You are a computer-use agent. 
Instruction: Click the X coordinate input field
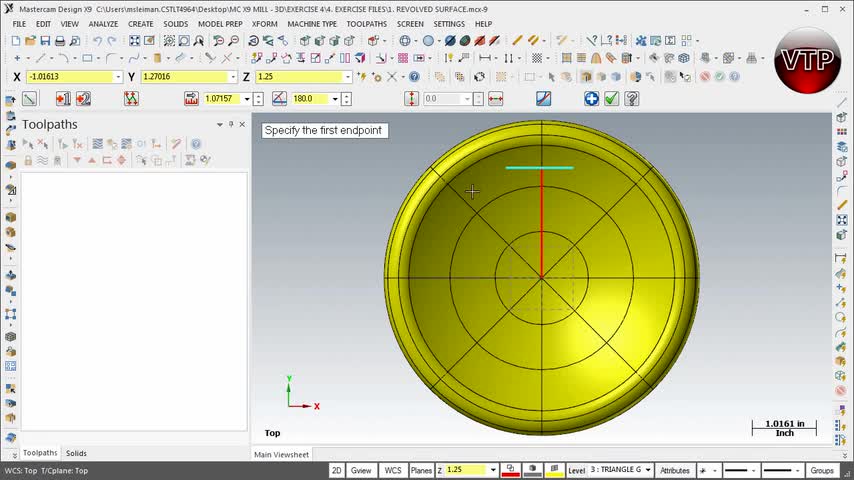point(69,77)
